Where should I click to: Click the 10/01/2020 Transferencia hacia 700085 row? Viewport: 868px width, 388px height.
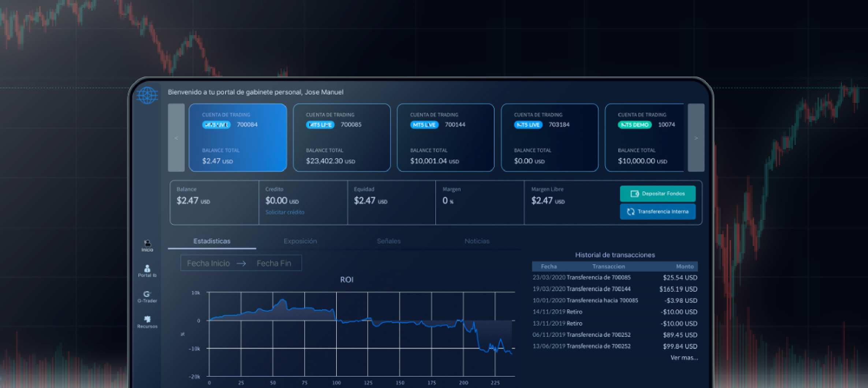(x=615, y=301)
